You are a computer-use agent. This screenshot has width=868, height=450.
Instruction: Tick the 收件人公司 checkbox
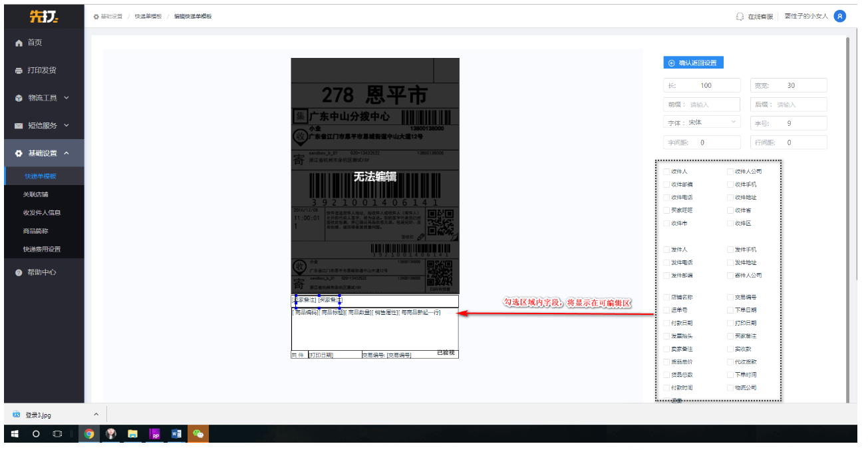[x=730, y=172]
